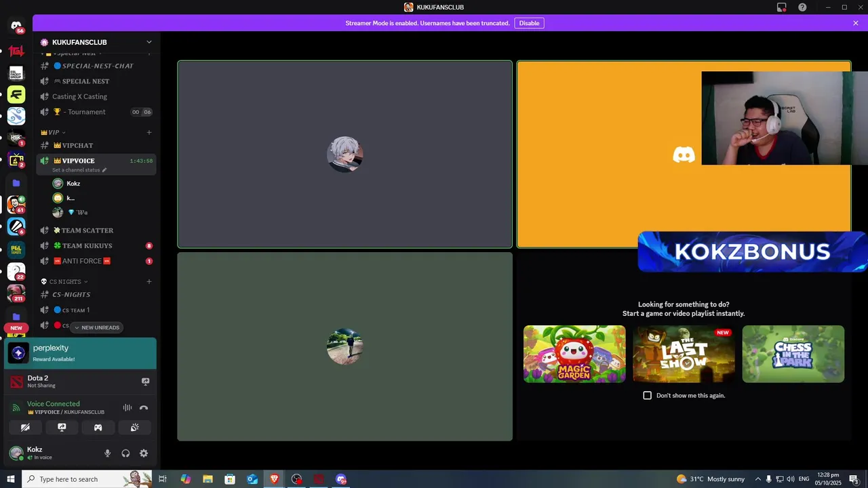
Task: Launch Magic Garden activity
Action: [x=574, y=354]
